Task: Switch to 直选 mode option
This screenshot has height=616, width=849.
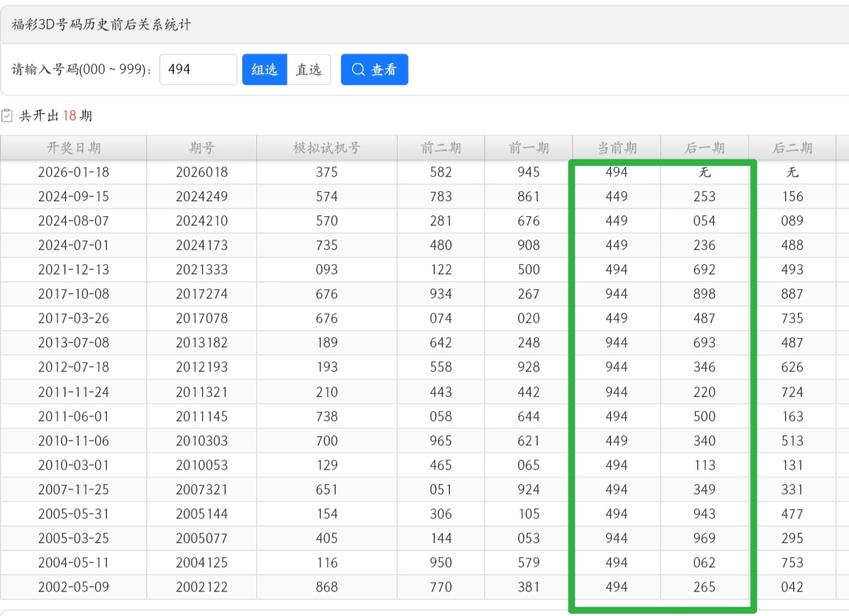Action: 308,70
